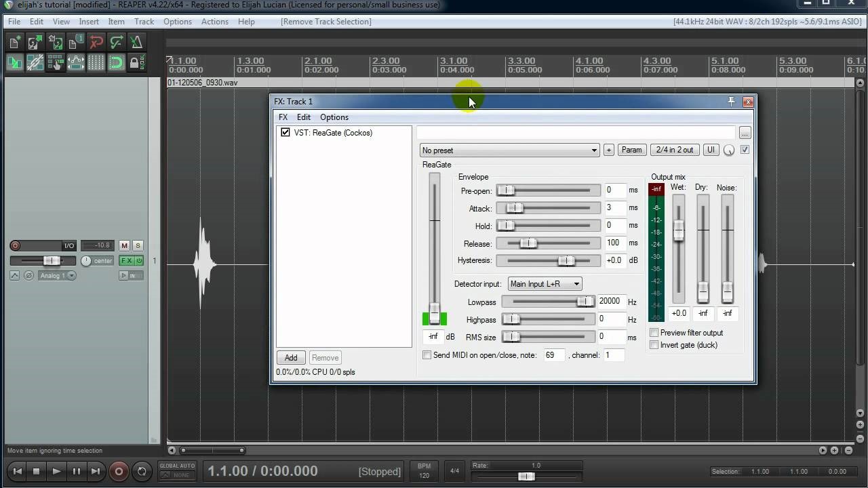Open the Detector input dropdown
The image size is (868, 488).
point(545,284)
